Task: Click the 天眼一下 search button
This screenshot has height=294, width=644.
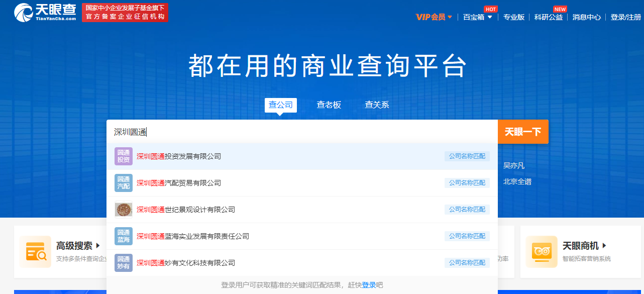Action: tap(522, 131)
